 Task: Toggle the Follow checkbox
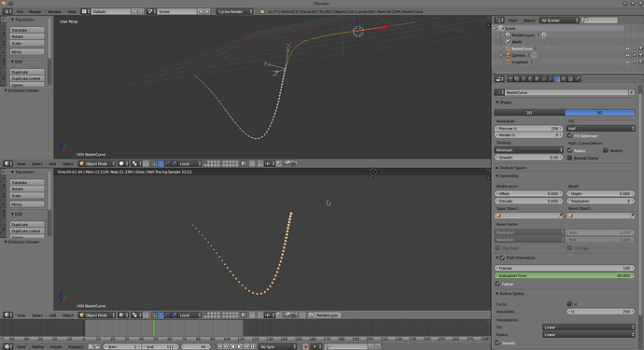click(497, 284)
